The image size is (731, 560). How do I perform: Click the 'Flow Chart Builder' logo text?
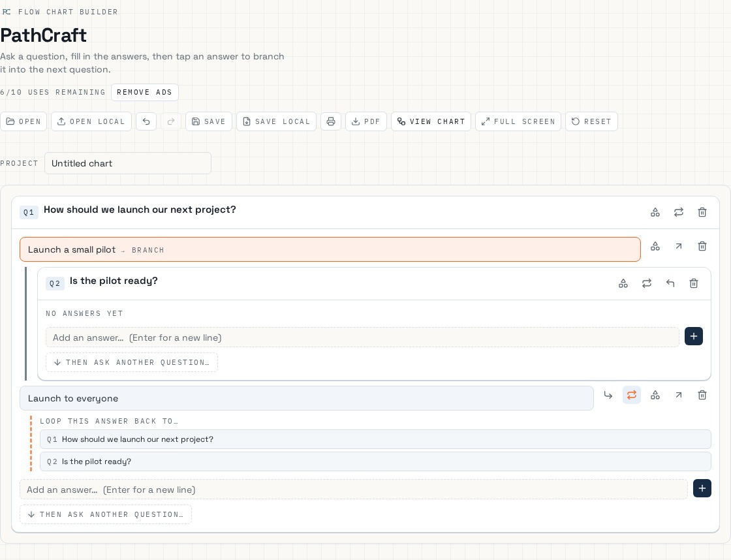coord(68,12)
